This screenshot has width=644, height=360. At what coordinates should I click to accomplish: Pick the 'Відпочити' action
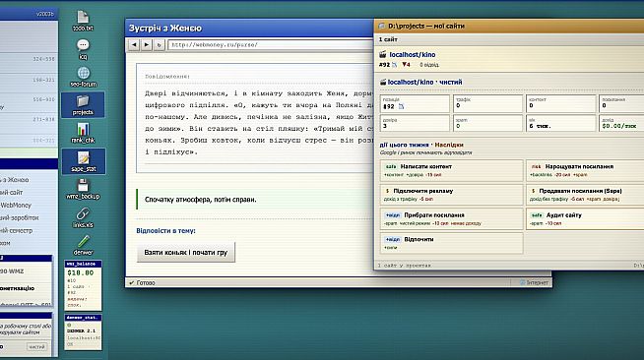click(x=452, y=243)
